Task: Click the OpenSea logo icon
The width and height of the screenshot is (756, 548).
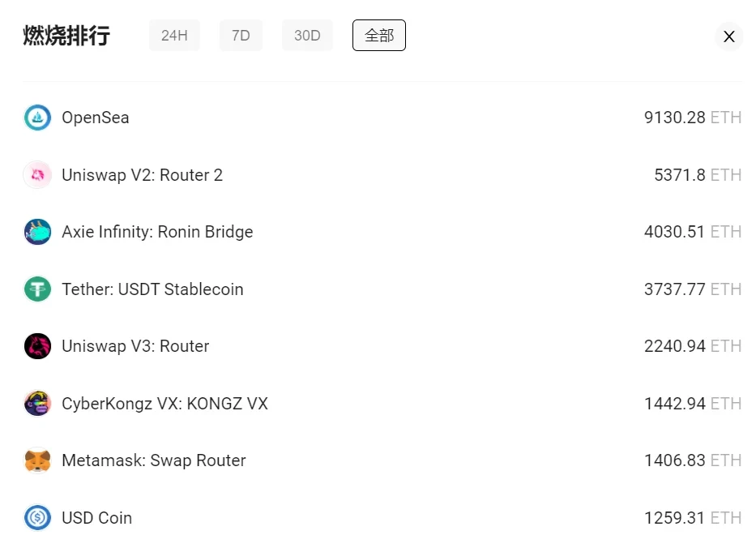Action: tap(37, 118)
